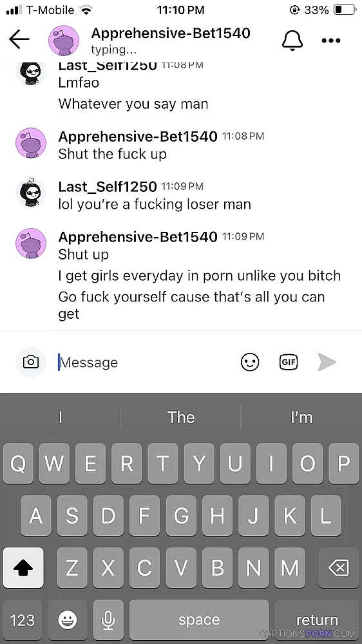This screenshot has height=644, width=362.
Task: Toggle the shift key on keyboard
Action: (23, 568)
